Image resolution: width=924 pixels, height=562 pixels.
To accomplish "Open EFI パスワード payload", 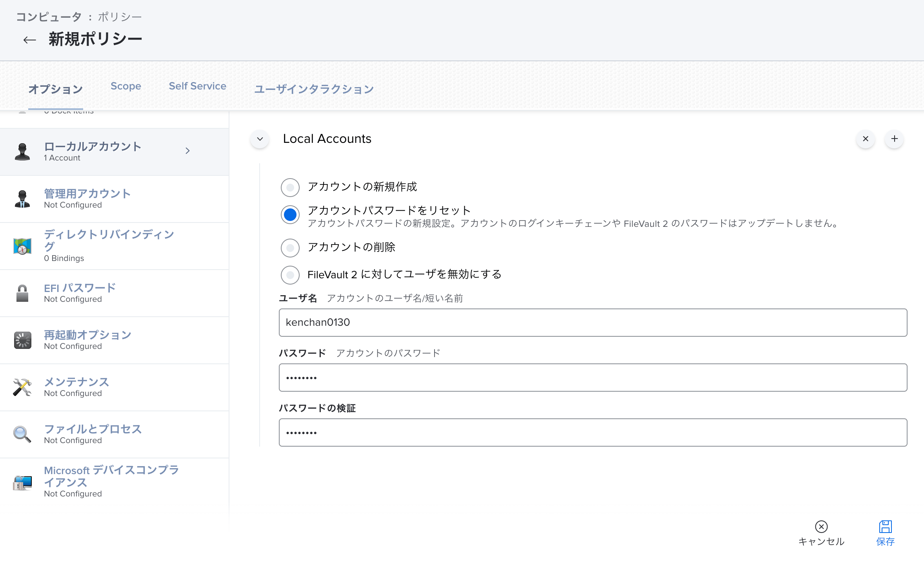I will (115, 293).
